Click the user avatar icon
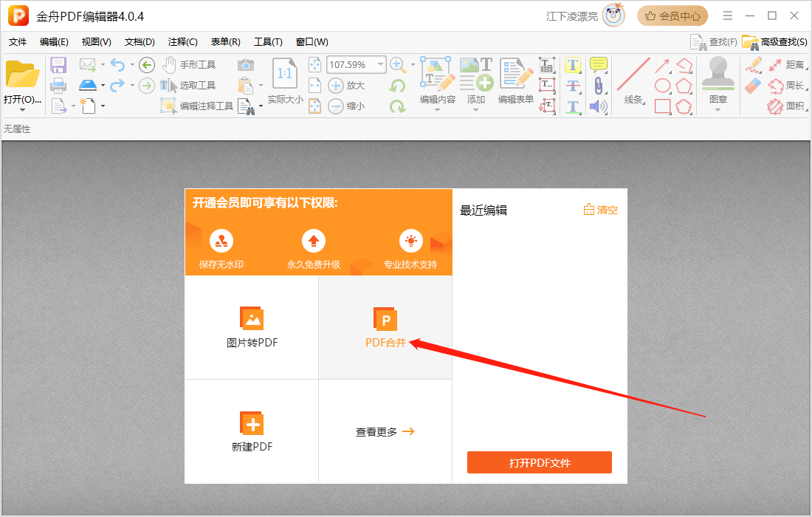The width and height of the screenshot is (812, 517). click(x=614, y=16)
